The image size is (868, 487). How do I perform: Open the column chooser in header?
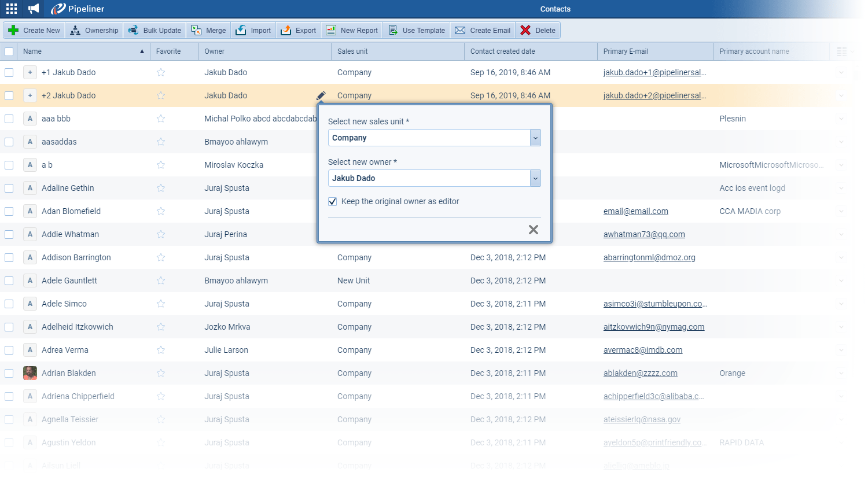click(843, 51)
